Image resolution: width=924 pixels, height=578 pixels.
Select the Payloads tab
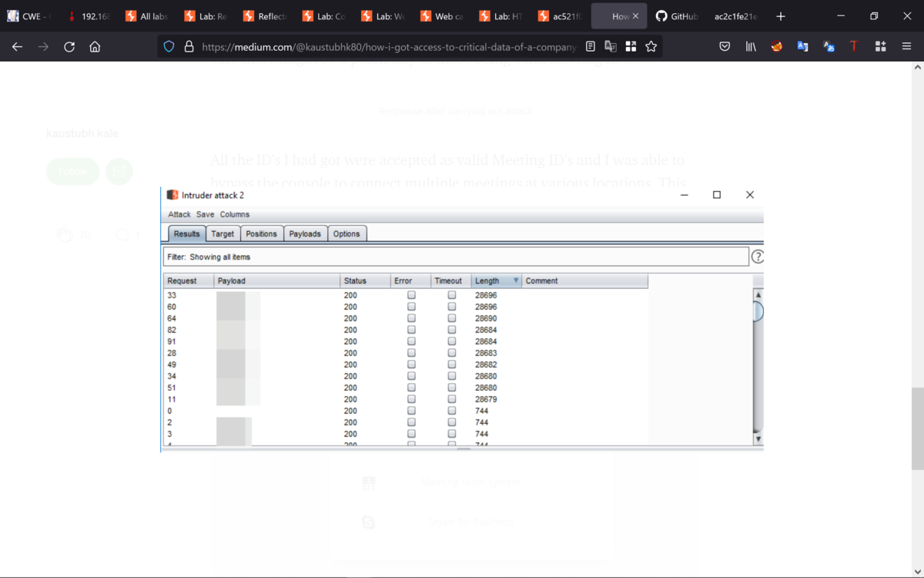tap(305, 234)
